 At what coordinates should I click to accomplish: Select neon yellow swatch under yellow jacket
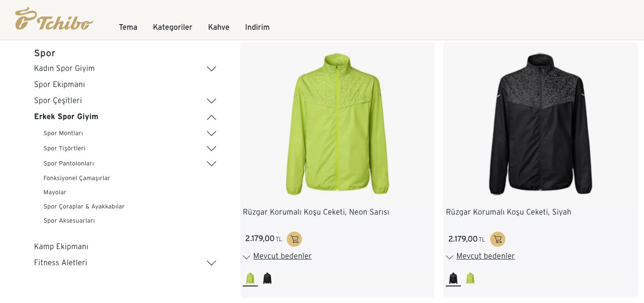point(250,278)
